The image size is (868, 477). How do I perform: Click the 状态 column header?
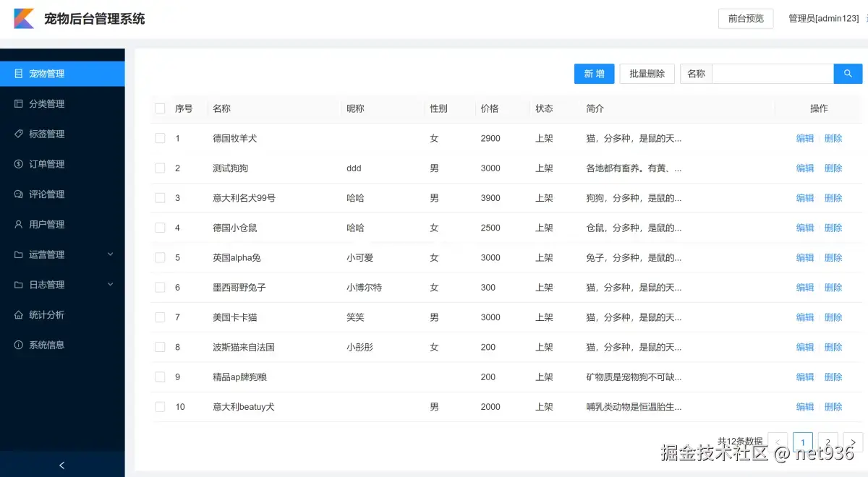pyautogui.click(x=544, y=108)
